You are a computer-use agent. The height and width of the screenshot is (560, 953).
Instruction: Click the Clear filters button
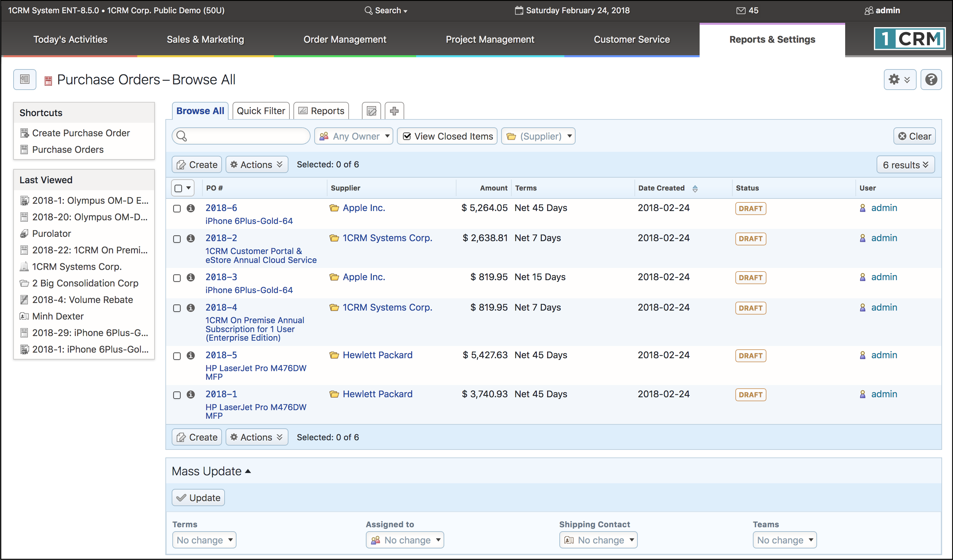914,136
